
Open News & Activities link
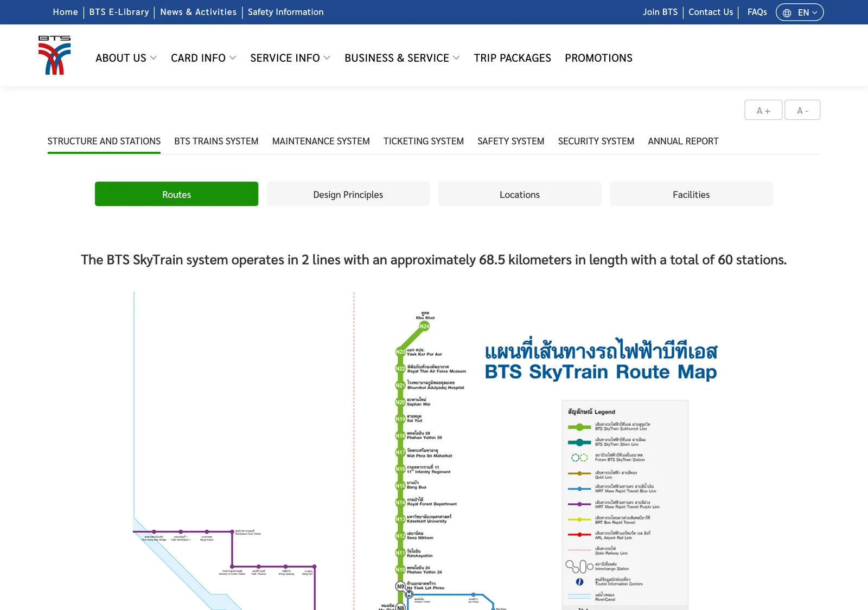[x=198, y=12]
